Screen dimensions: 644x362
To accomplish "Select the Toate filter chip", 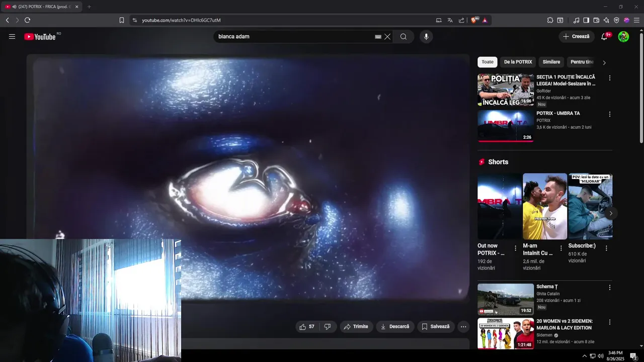I will coord(488,62).
